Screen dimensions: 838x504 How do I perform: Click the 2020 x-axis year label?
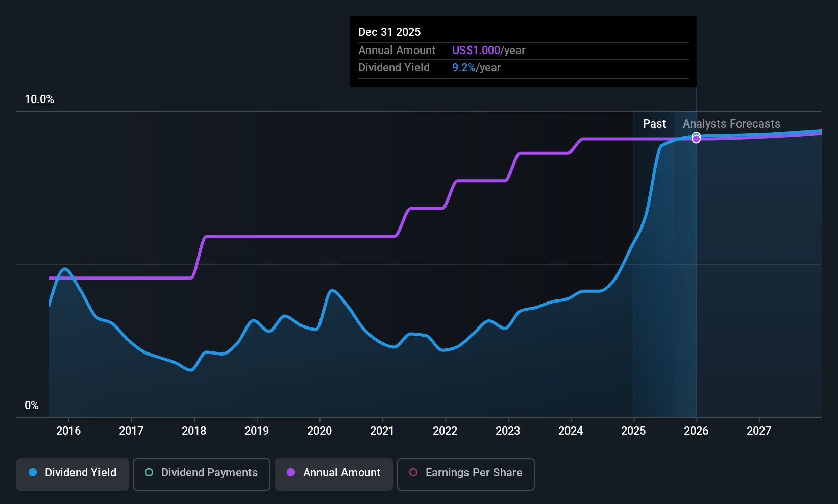[x=319, y=431]
